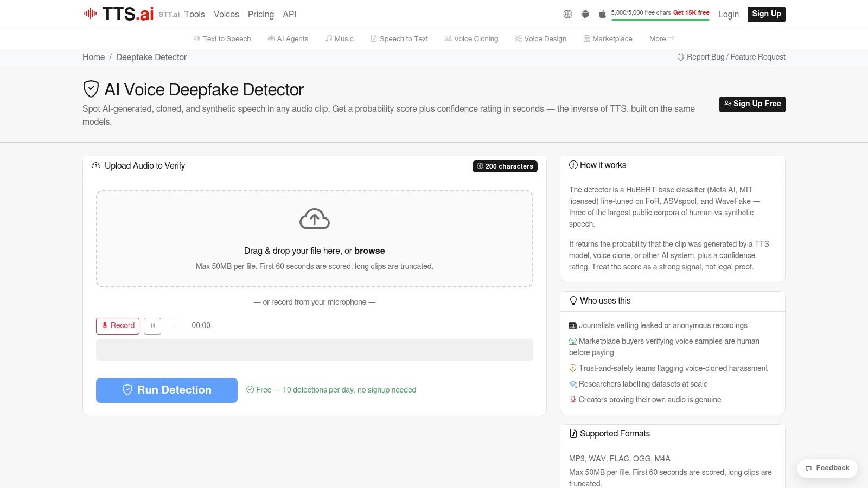Click the 00:00 recording timer
868x488 pixels.
click(x=201, y=325)
